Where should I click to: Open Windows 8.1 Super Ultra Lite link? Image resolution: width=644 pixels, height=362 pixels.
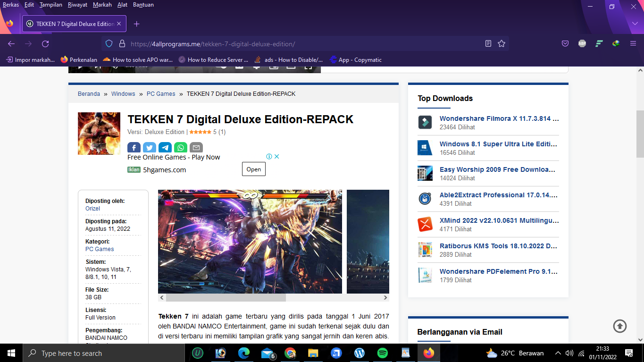click(499, 144)
